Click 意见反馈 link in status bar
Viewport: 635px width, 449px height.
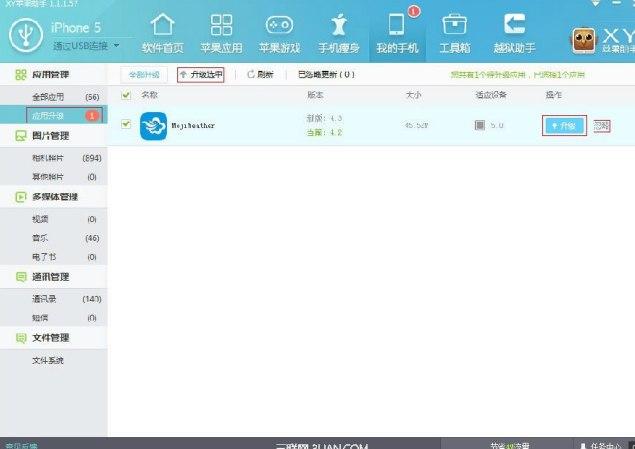(x=21, y=446)
